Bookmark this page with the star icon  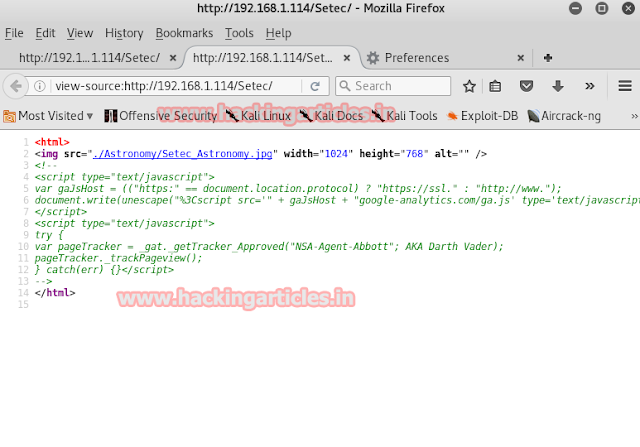[469, 86]
